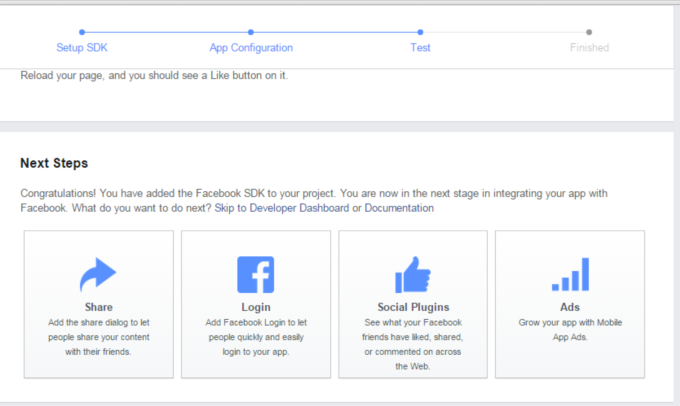This screenshot has width=680, height=406.
Task: Select the Test progress dot
Action: 420,32
